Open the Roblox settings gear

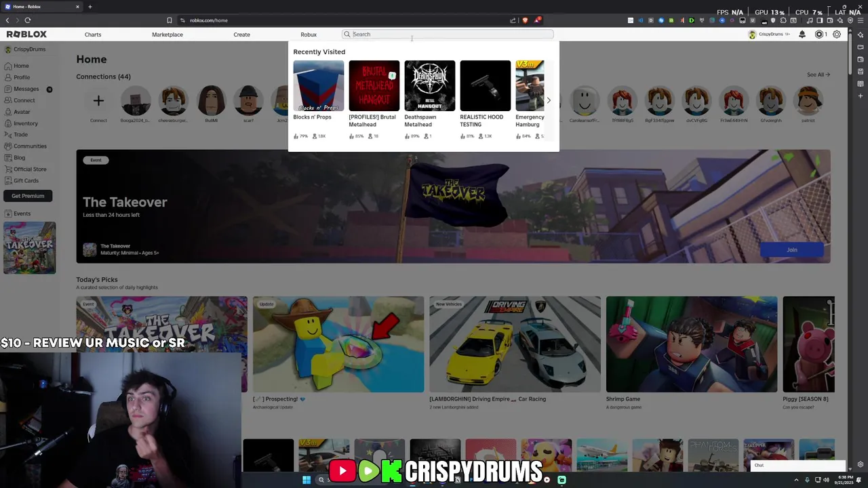(837, 34)
